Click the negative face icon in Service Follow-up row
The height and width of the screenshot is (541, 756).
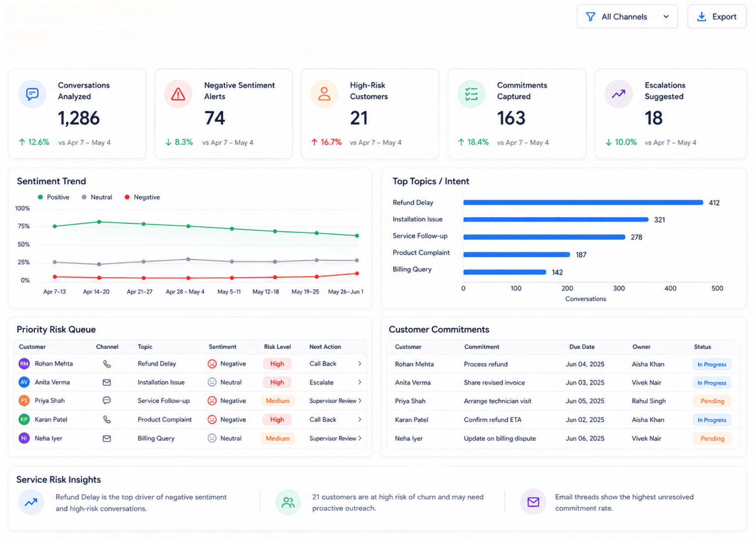[x=212, y=401]
